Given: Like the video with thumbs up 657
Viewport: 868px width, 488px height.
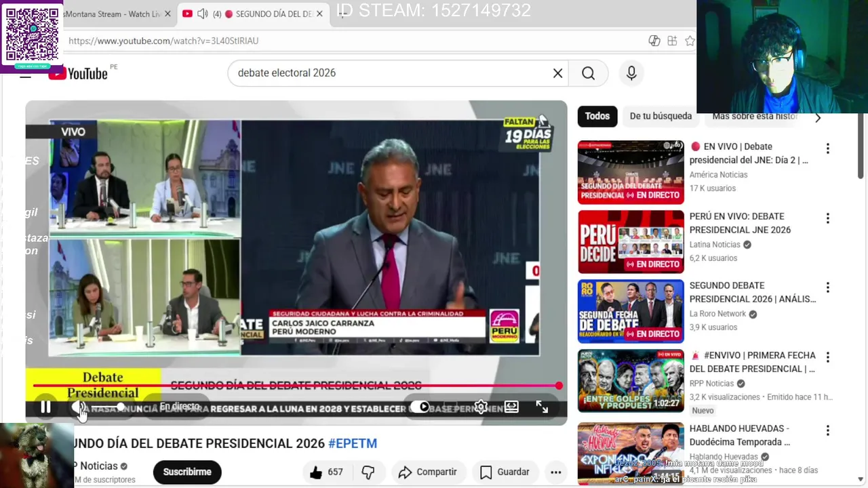Looking at the screenshot, I should 326,472.
